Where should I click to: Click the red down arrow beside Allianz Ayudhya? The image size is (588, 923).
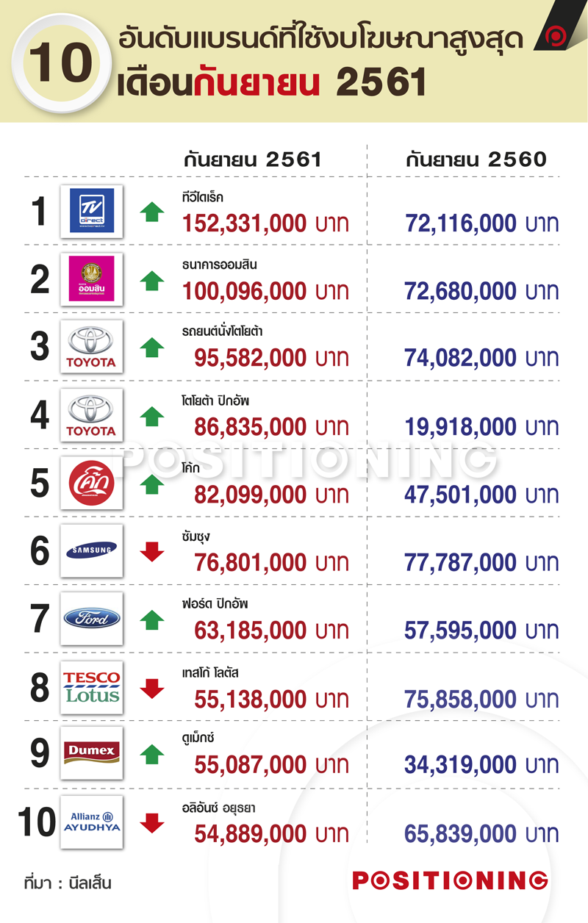(x=152, y=823)
